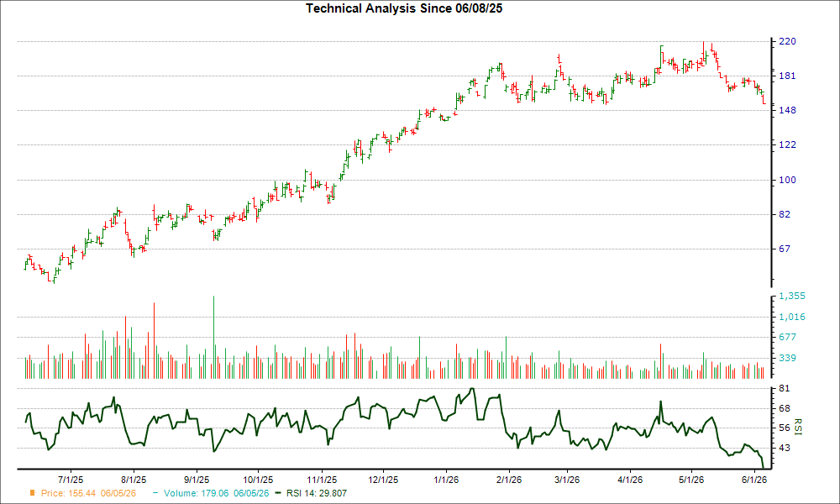Click the orange Price legend marker
The image size is (840, 504).
(33, 493)
